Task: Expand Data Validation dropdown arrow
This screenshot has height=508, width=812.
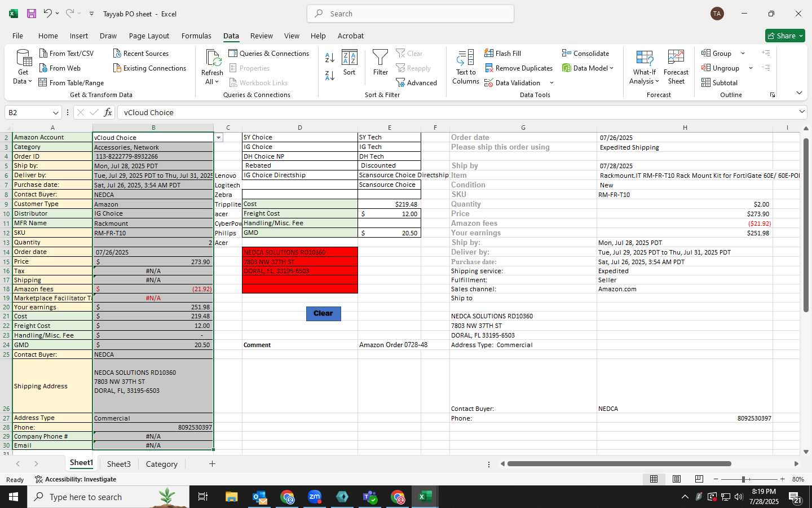Action: tap(551, 83)
